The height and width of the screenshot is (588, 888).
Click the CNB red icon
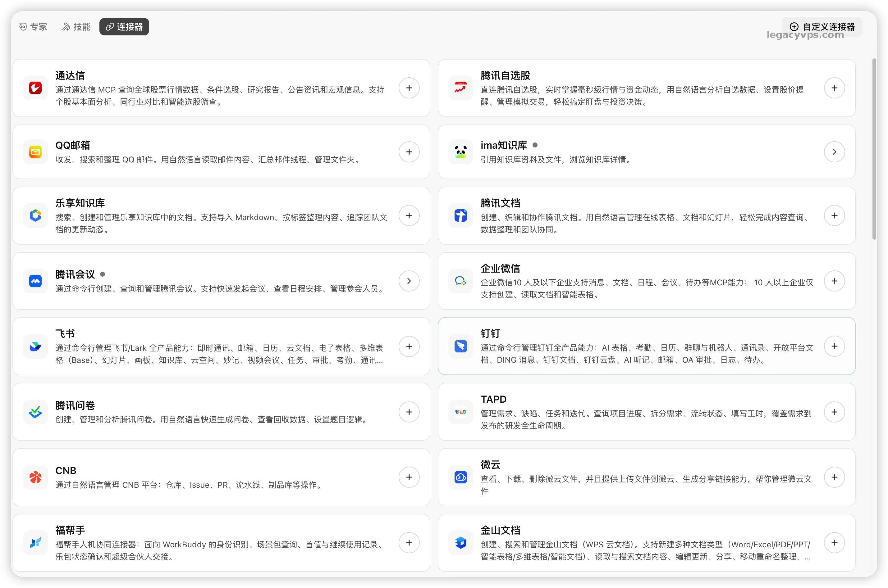(35, 477)
